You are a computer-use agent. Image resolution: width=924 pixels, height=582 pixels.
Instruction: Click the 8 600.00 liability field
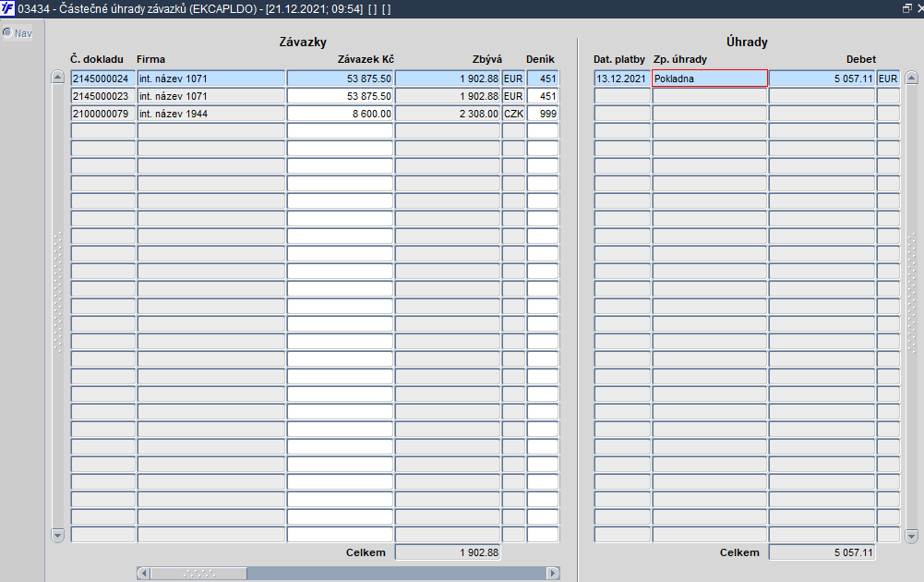tap(340, 114)
